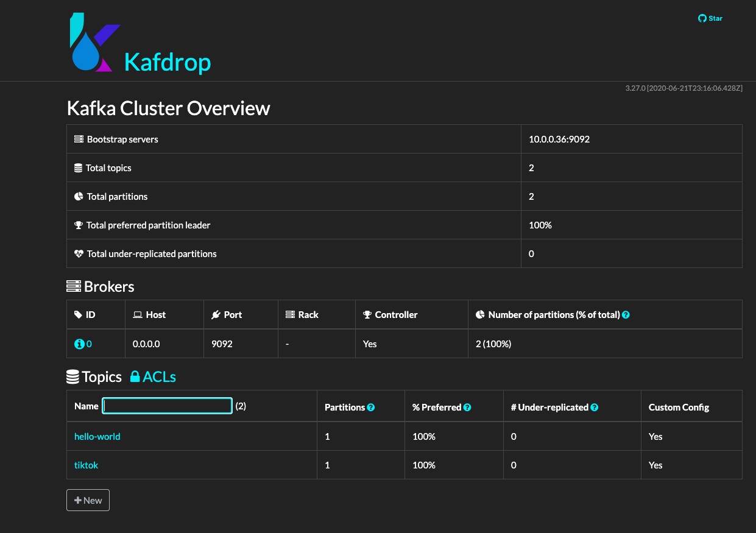Screen dimensions: 756x533
Task: Click the GitHub octocat icon
Action: coord(701,18)
